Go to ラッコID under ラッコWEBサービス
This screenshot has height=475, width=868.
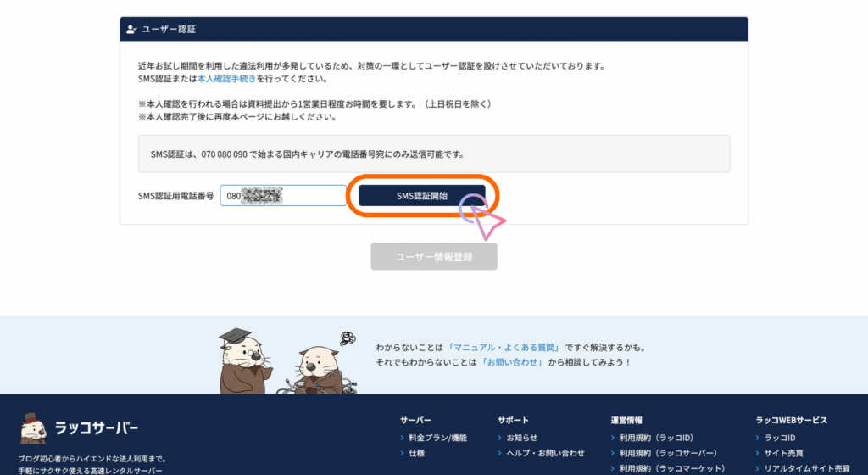pyautogui.click(x=780, y=438)
